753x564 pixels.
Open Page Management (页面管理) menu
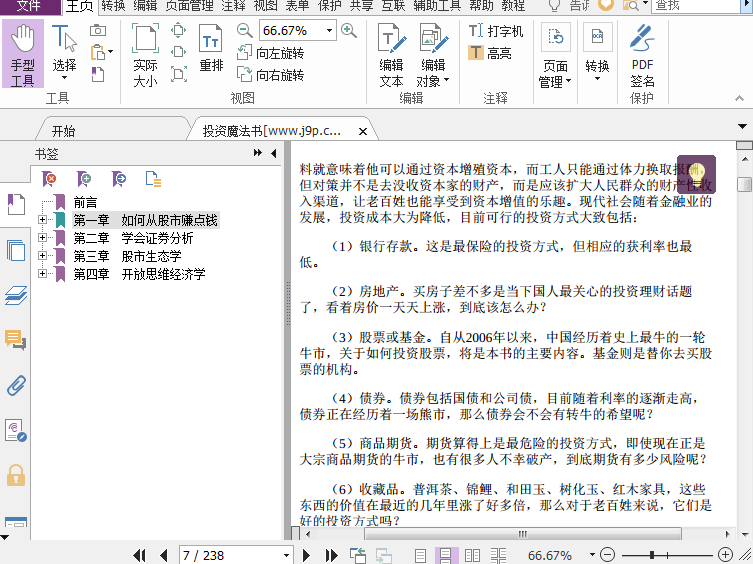[556, 55]
